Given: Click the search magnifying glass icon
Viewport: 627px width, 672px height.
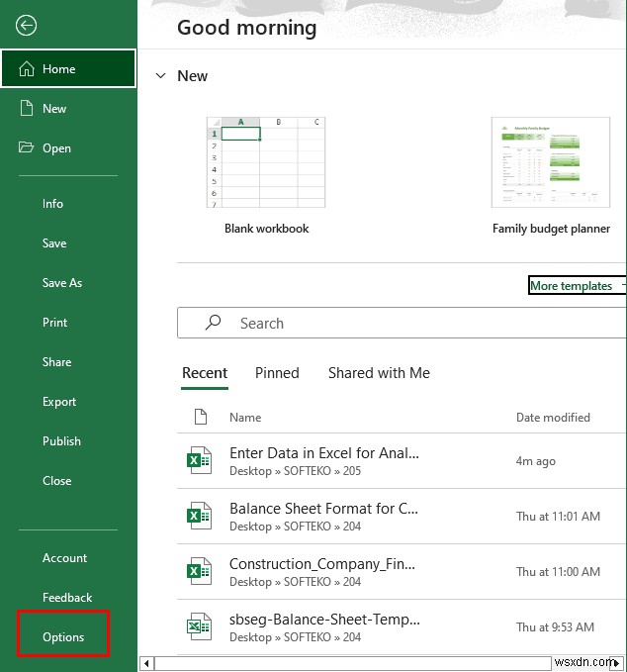Looking at the screenshot, I should click(x=213, y=323).
